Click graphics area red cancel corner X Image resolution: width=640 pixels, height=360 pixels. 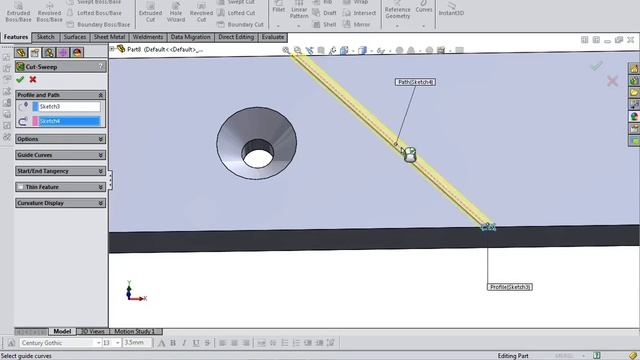pos(612,81)
